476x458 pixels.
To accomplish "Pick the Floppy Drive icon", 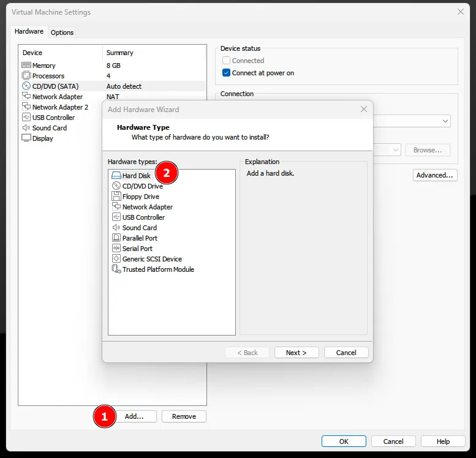I will coord(116,197).
